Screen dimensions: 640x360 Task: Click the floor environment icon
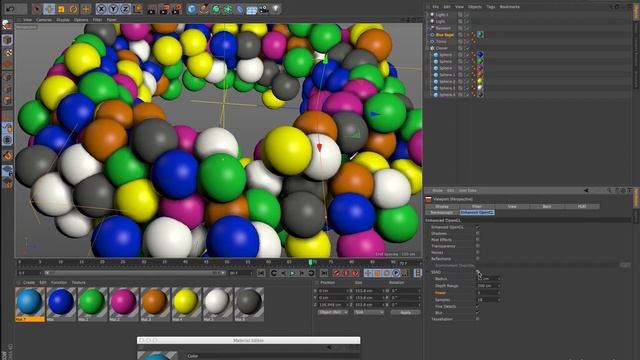pyautogui.click(x=251, y=9)
